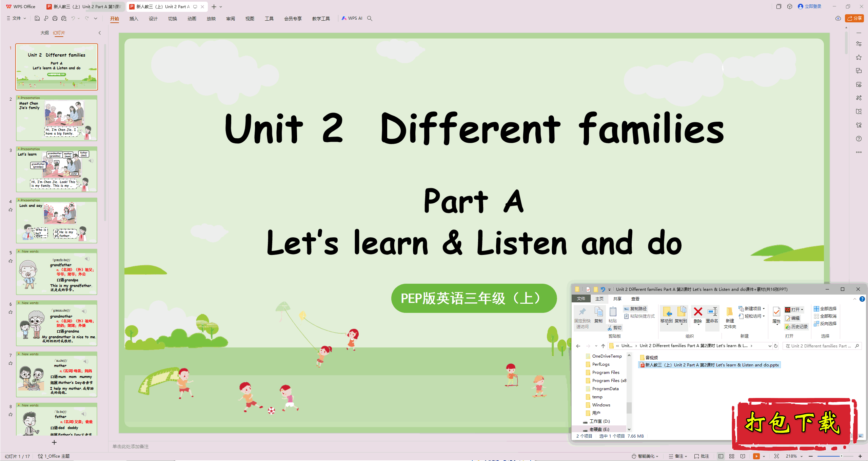The image size is (868, 461).
Task: Open 轻松访问 dropdown in Explorer ribbon
Action: pos(752,316)
